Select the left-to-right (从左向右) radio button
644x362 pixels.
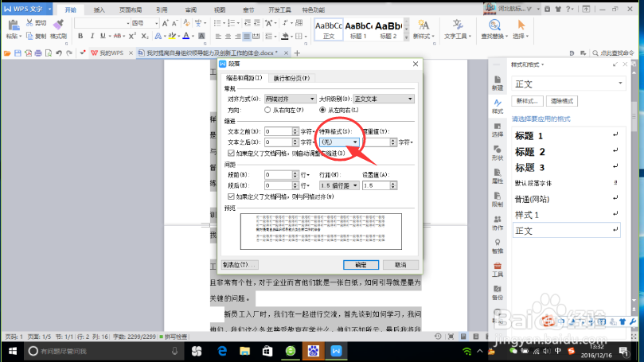coord(322,110)
